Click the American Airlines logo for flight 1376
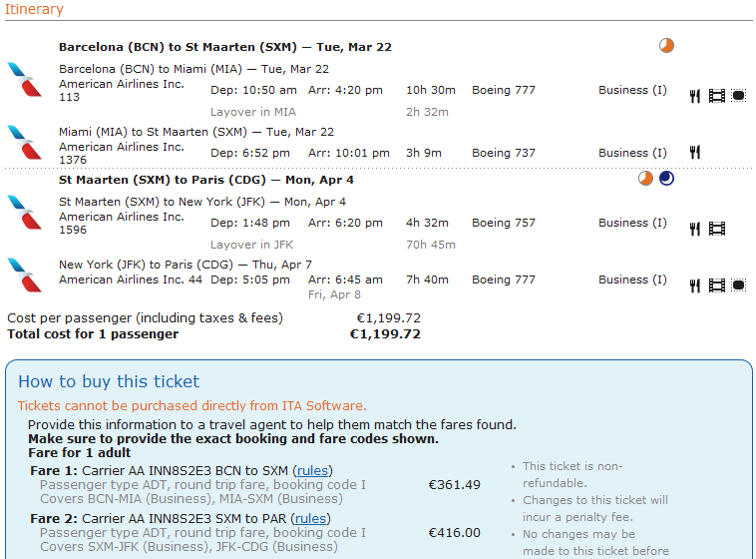756x559 pixels. (x=24, y=143)
